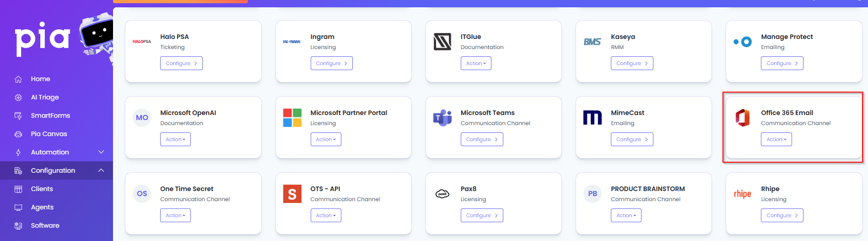Configure the Microsoft Teams integration

coord(482,139)
